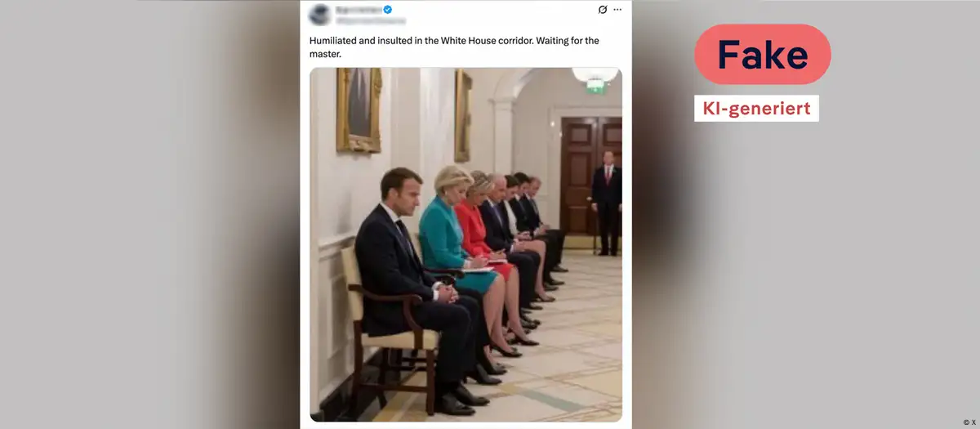Screen dimensions: 980x429
Task: Click the blurred display name of the poster
Action: [359, 9]
